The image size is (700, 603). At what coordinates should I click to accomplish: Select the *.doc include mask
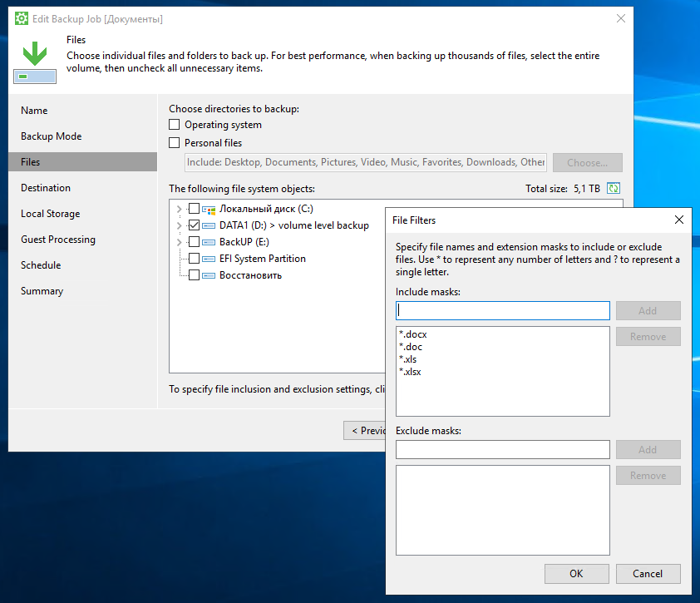point(411,347)
